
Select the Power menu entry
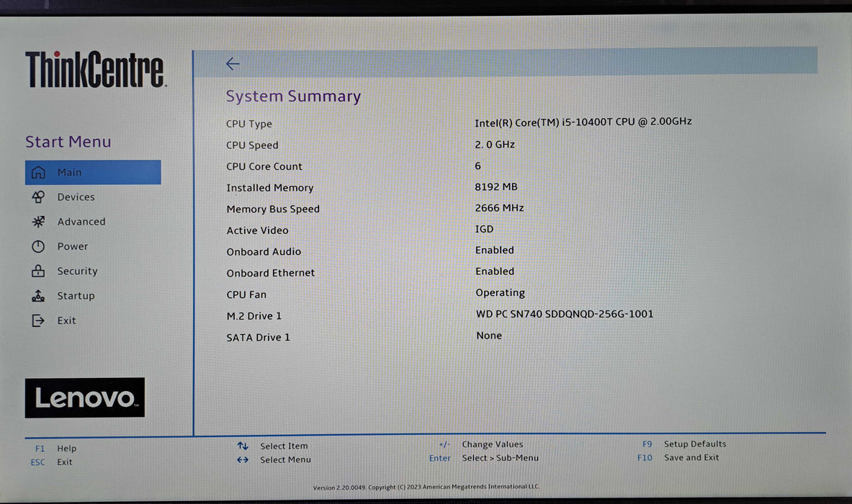click(x=72, y=246)
